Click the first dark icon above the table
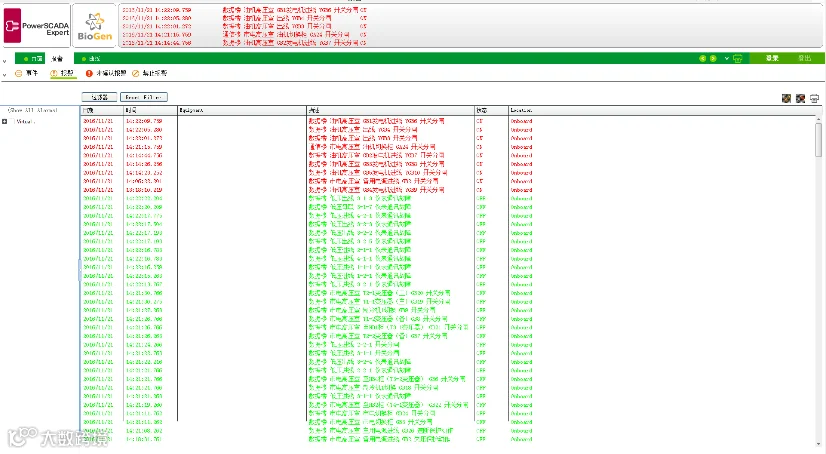826x454 pixels. pyautogui.click(x=786, y=98)
